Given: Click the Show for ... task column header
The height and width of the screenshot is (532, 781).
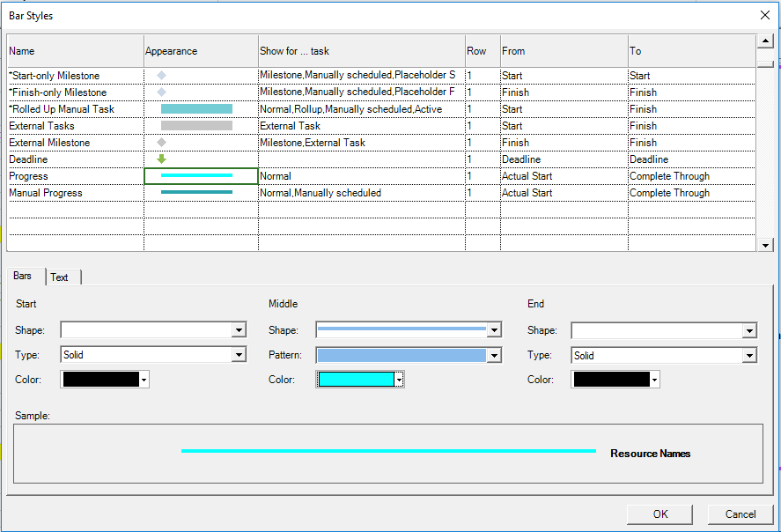Looking at the screenshot, I should click(x=362, y=51).
